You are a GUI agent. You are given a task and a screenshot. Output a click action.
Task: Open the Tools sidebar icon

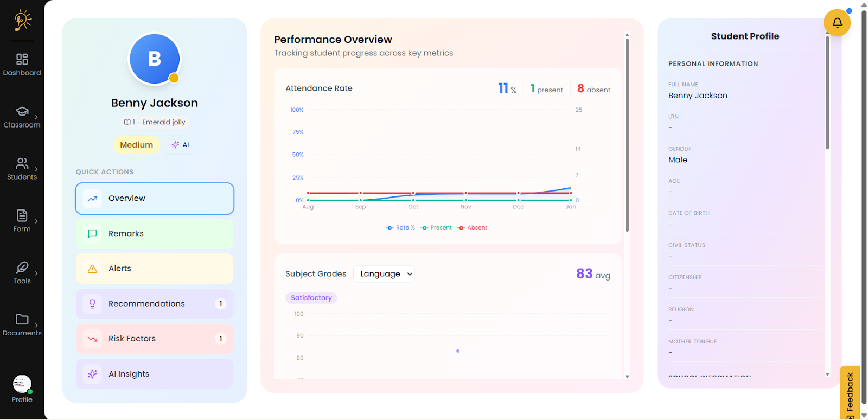coord(22,268)
